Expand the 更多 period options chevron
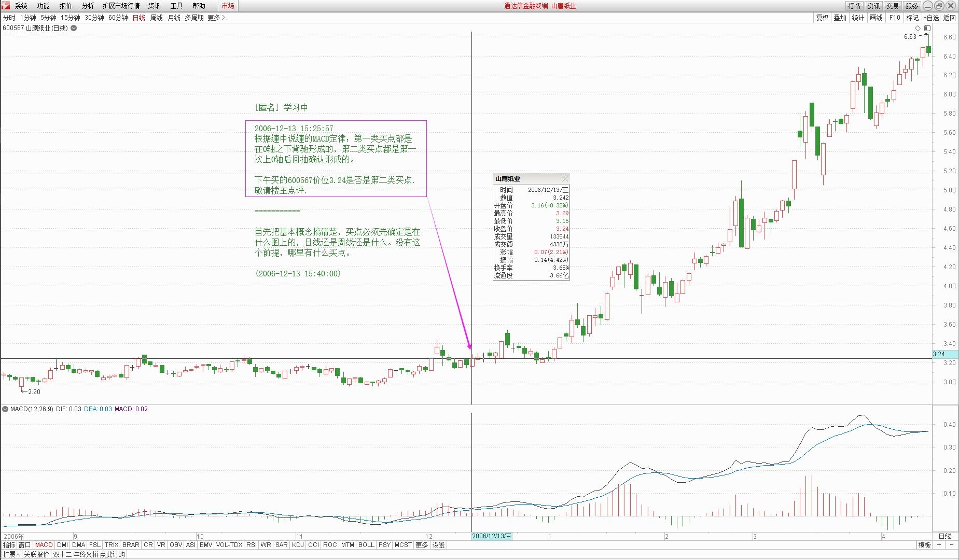Image resolution: width=959 pixels, height=560 pixels. coord(223,17)
